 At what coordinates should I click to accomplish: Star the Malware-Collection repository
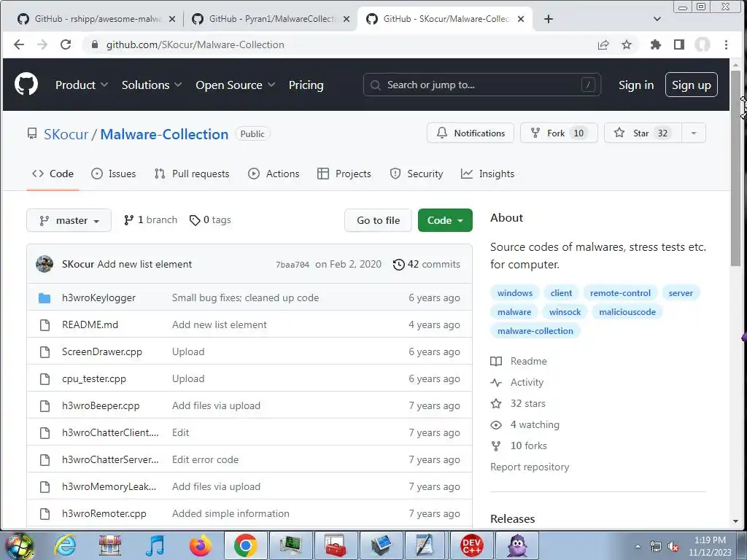tap(643, 133)
